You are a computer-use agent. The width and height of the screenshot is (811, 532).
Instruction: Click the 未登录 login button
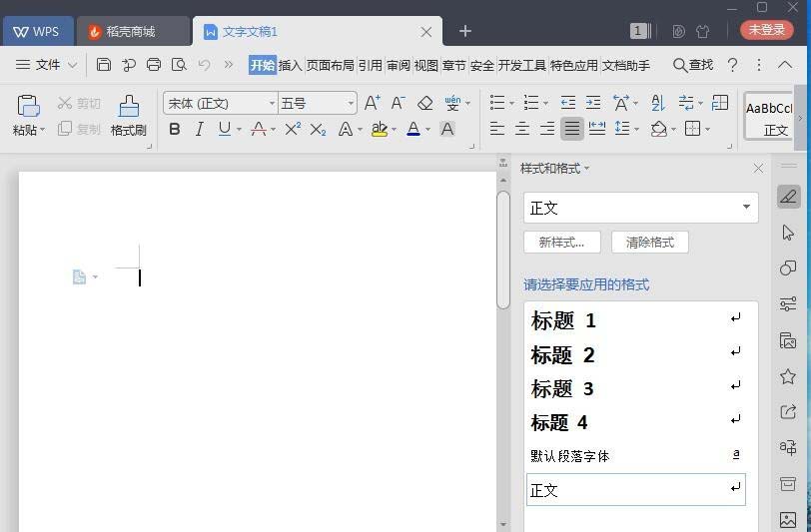[766, 30]
